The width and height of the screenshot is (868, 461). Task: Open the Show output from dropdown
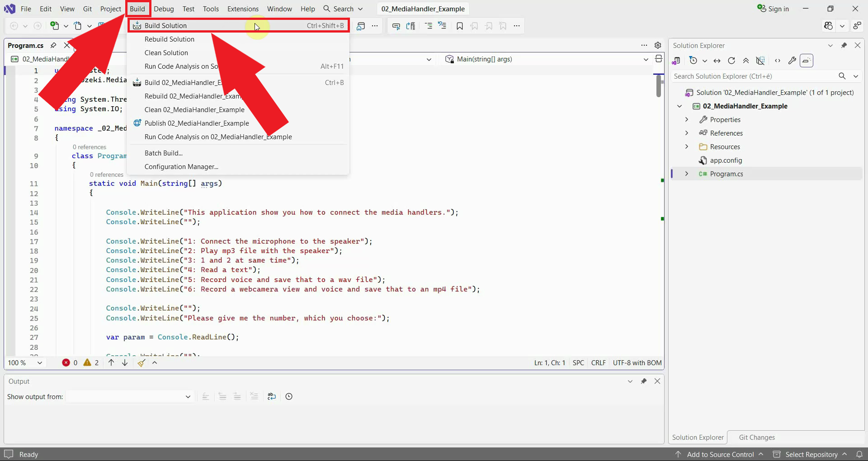[x=130, y=396]
